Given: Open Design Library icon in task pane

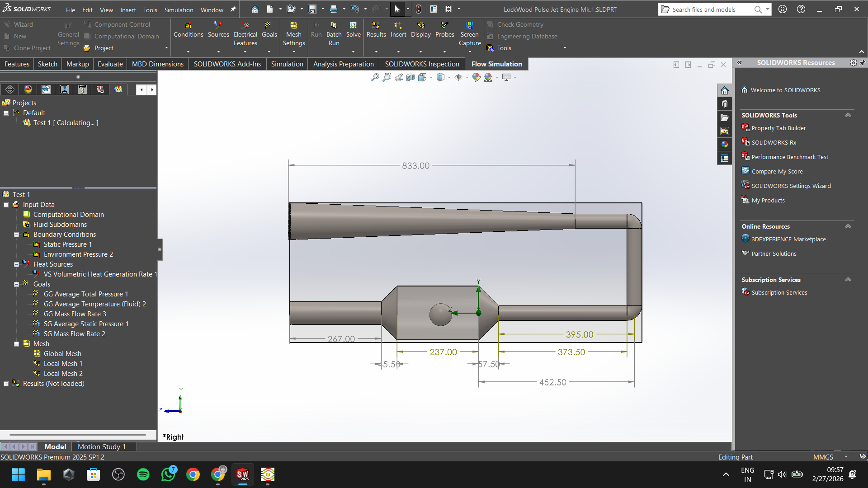Looking at the screenshot, I should (x=725, y=104).
